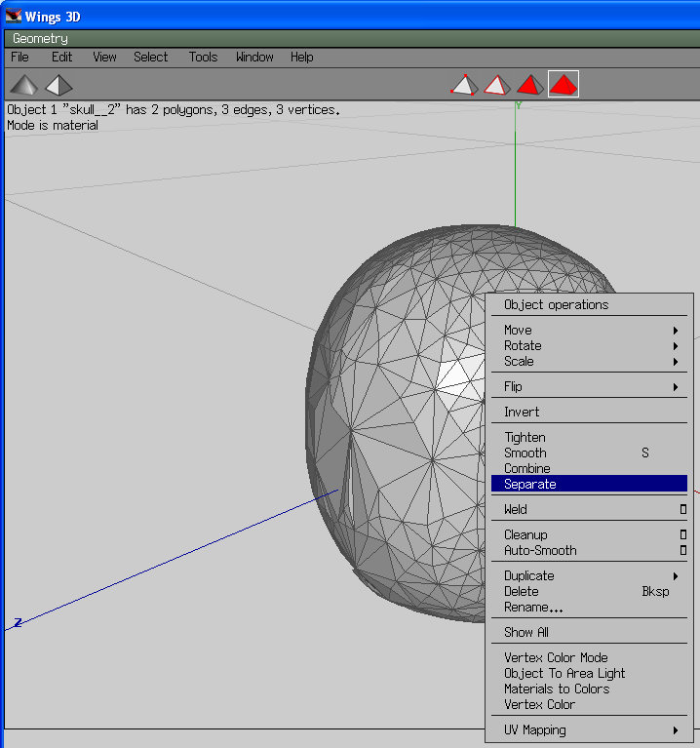Click the Wings 3D title bar icon
Image resolution: width=700 pixels, height=748 pixels.
point(13,15)
